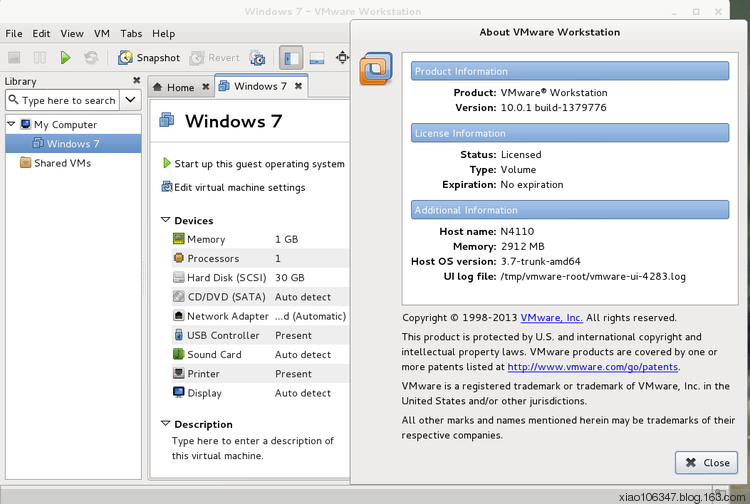
Task: Close the Library panel
Action: [x=137, y=81]
